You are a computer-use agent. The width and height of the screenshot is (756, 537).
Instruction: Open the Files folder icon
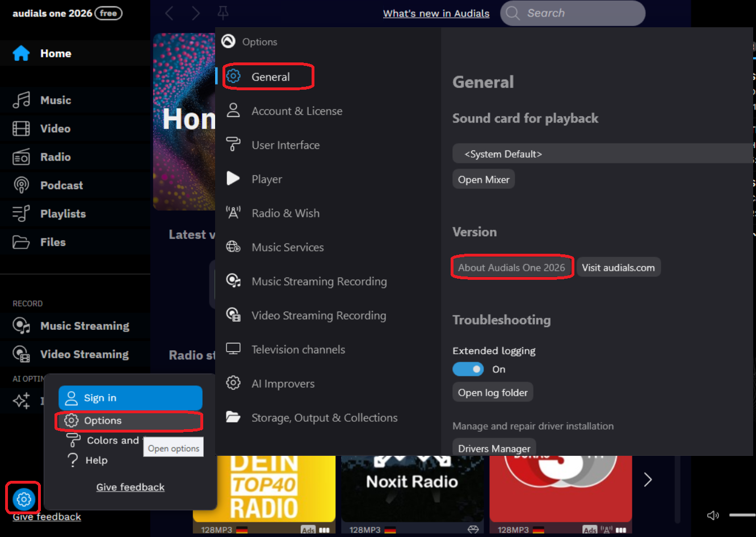point(21,242)
